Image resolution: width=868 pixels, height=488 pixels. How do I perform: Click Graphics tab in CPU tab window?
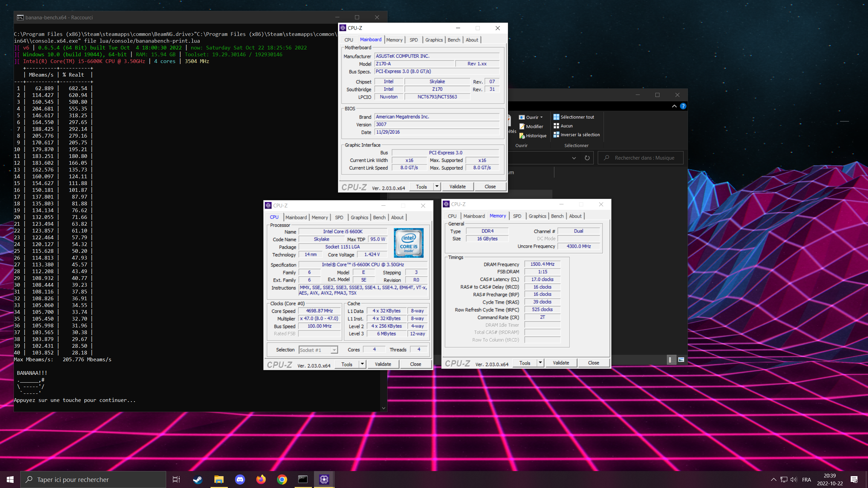tap(359, 218)
